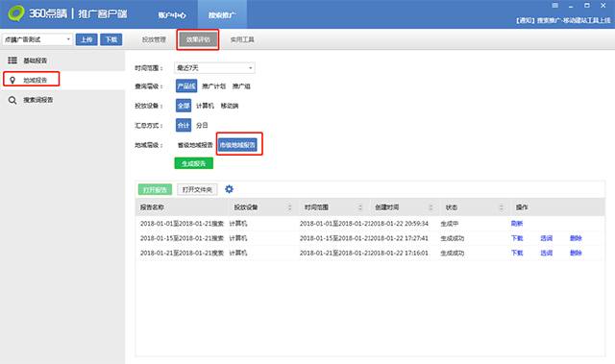The width and height of the screenshot is (615, 364).
Task: Click 下载 link in the 17:27:41 row
Action: [x=517, y=238]
